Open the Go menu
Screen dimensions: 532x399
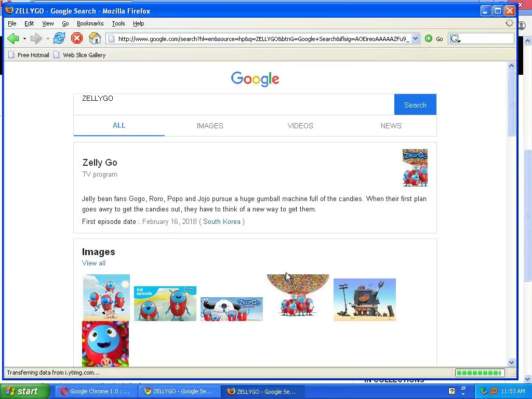(x=65, y=23)
